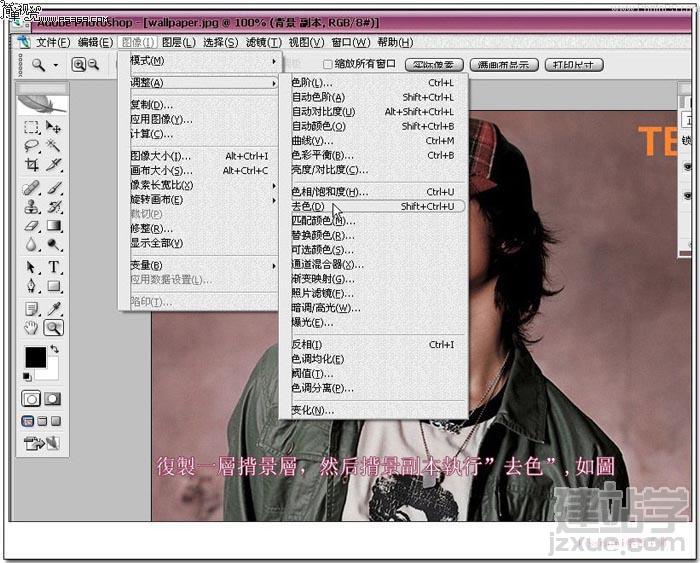Expand the 旋转画布(E) submenu
The width and height of the screenshot is (700, 563).
click(203, 200)
